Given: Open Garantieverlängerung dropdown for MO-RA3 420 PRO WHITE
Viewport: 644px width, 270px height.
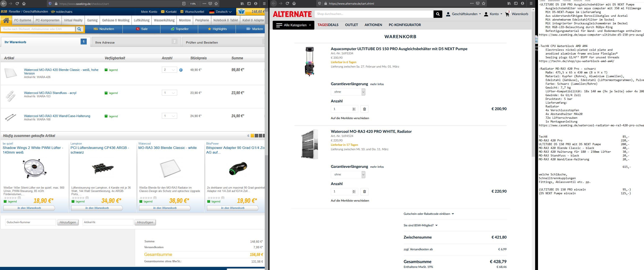Looking at the screenshot, I should click(348, 175).
